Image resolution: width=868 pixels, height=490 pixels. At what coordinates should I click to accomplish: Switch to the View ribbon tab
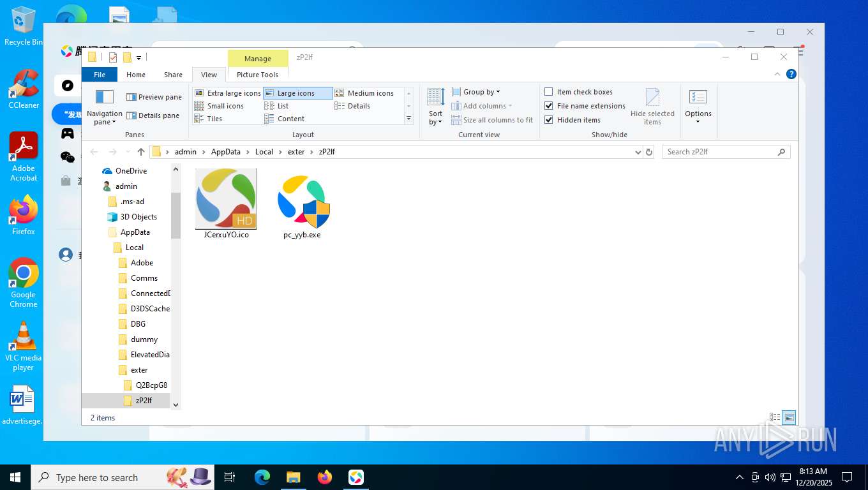pyautogui.click(x=209, y=75)
